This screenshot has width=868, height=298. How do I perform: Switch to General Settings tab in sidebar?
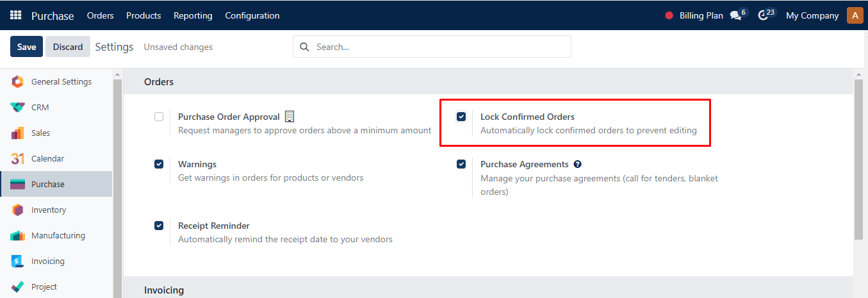coord(61,82)
